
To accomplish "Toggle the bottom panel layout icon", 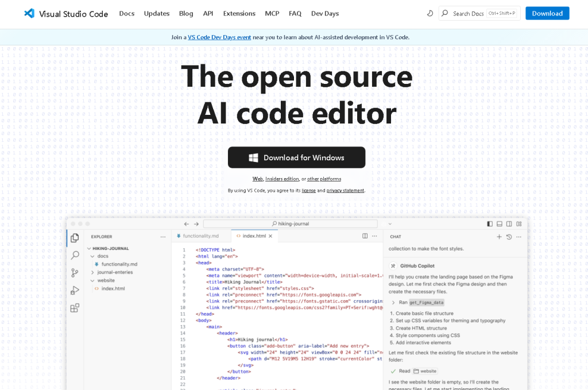I will pyautogui.click(x=500, y=223).
